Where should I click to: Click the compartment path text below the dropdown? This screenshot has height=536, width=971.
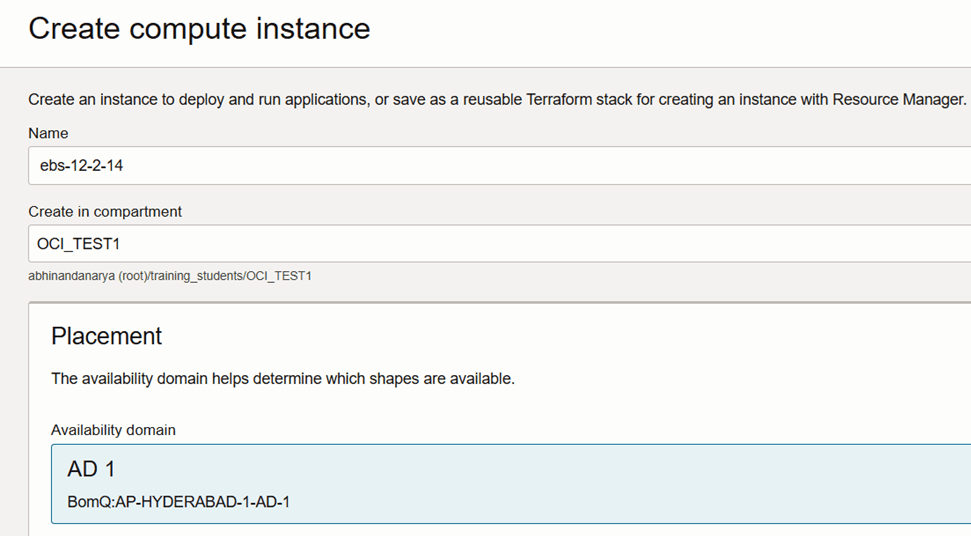click(170, 276)
